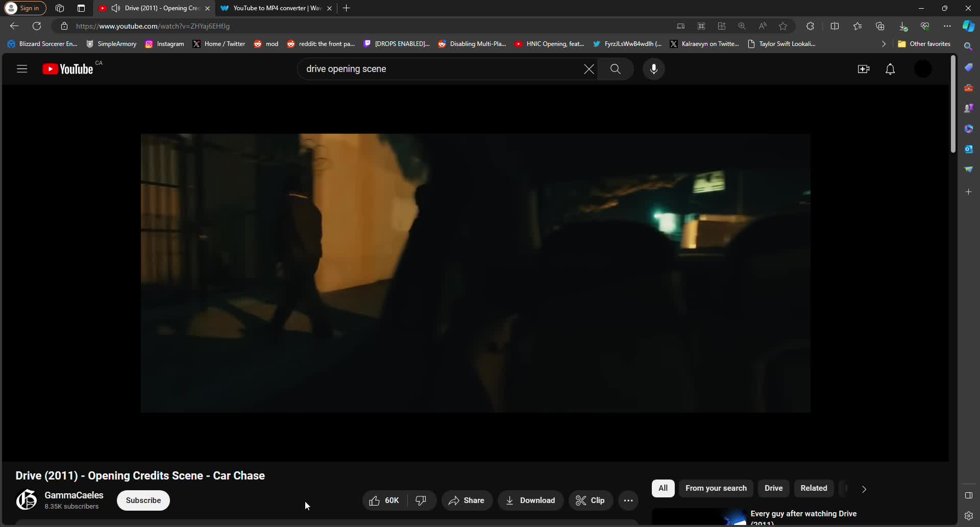Click the page vertical scrollbar
Image resolution: width=980 pixels, height=527 pixels.
click(953, 105)
